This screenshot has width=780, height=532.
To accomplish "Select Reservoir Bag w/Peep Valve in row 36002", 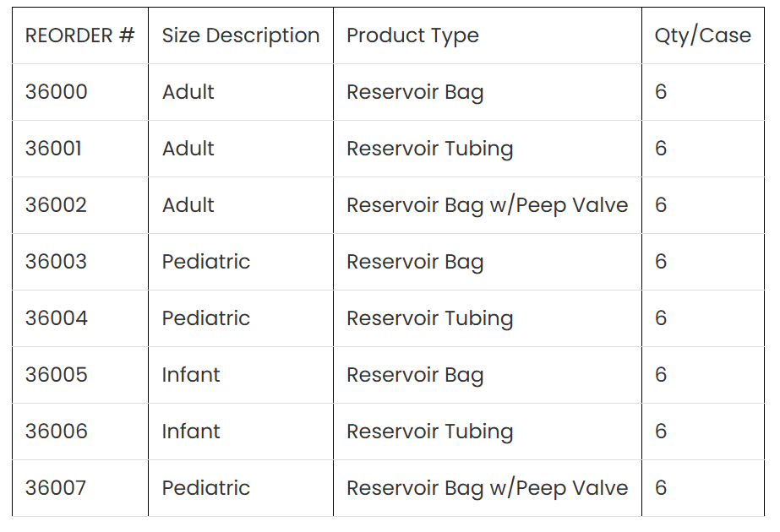I will pyautogui.click(x=487, y=205).
